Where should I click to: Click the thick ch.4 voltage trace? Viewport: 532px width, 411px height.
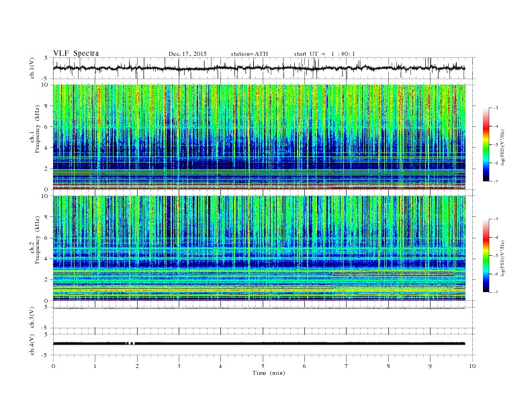[x=259, y=344]
